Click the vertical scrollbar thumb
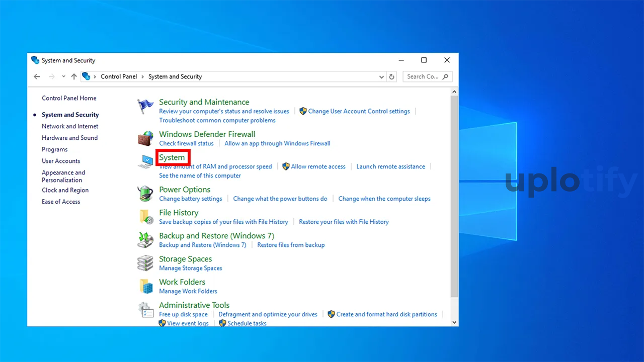 click(x=454, y=196)
